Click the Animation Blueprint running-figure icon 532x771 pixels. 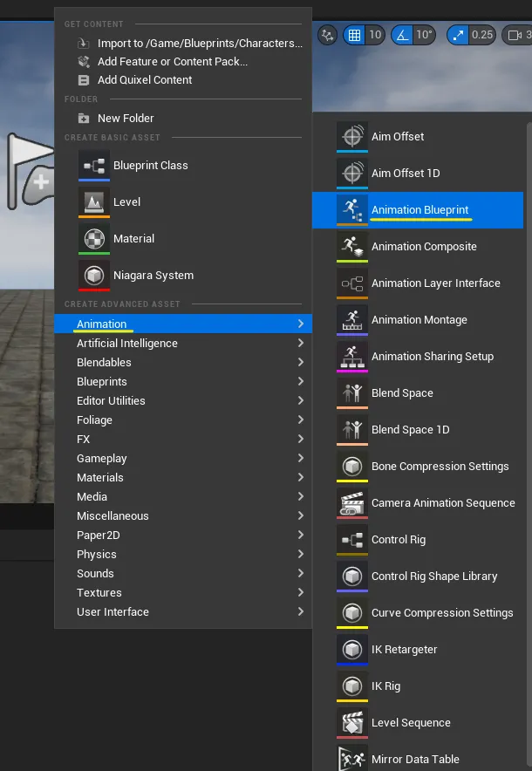(352, 209)
